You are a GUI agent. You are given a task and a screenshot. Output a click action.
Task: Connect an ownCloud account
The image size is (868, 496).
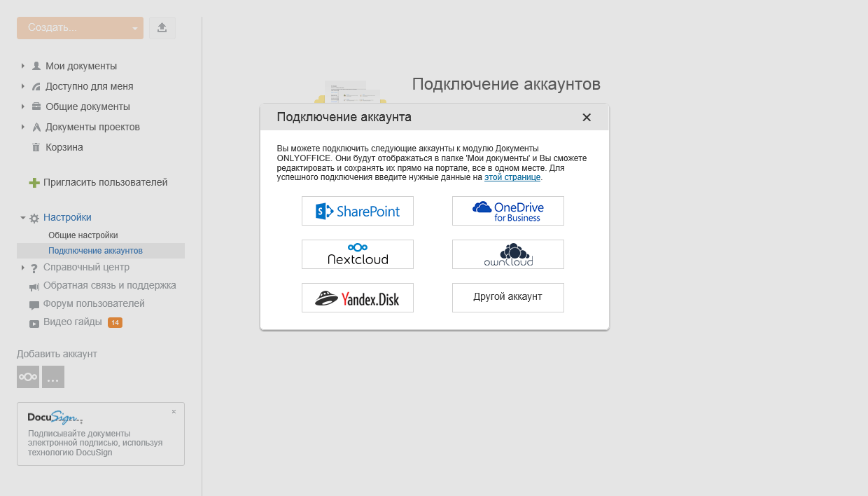(508, 254)
